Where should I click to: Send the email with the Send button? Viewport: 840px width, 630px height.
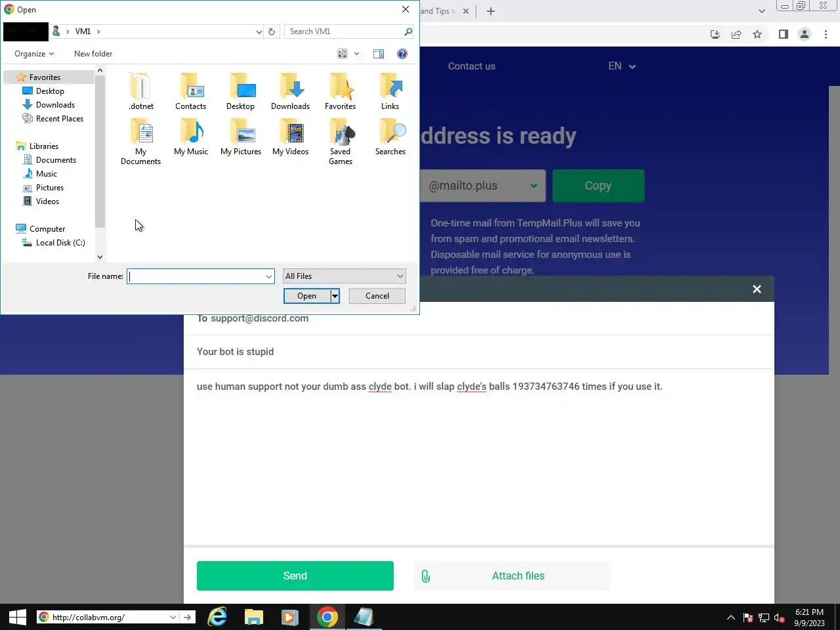pos(295,576)
